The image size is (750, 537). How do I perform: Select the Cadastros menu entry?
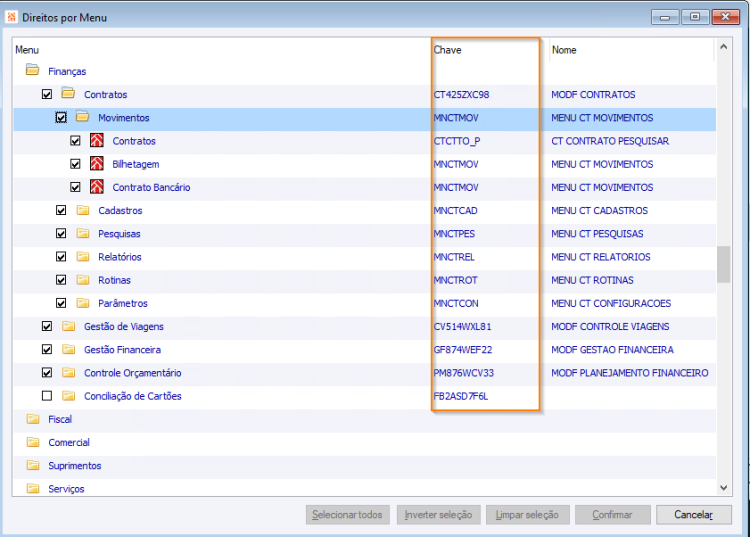point(120,210)
